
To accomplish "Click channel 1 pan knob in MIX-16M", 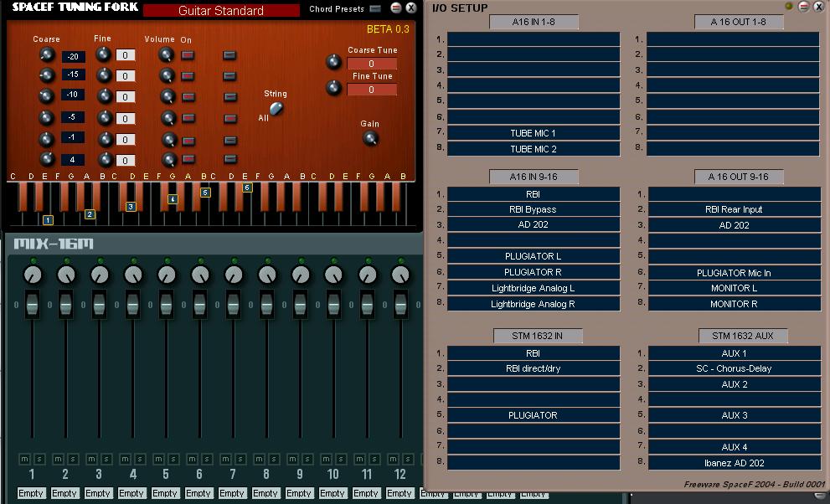I will coord(33,275).
